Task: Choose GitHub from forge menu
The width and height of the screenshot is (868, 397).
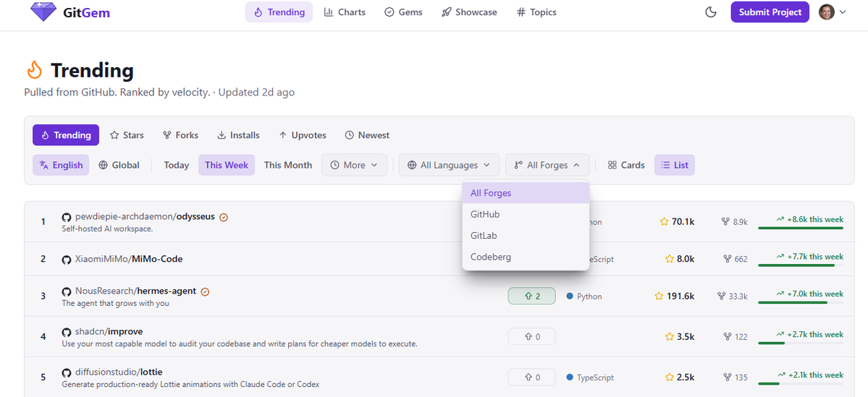Action: click(526, 214)
